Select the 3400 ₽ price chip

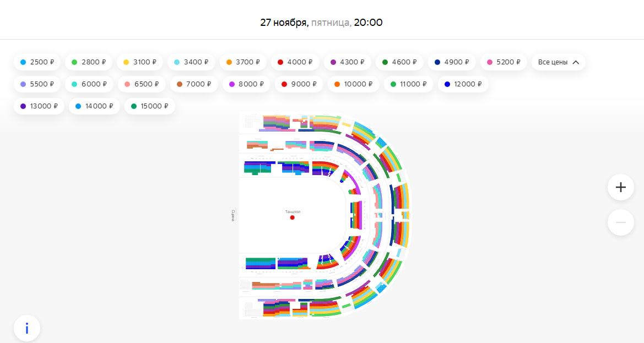pyautogui.click(x=192, y=62)
